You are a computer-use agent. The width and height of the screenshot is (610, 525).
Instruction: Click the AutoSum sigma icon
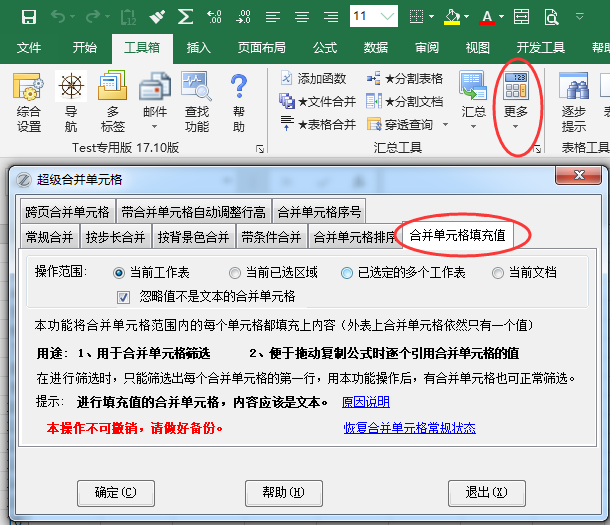point(185,16)
